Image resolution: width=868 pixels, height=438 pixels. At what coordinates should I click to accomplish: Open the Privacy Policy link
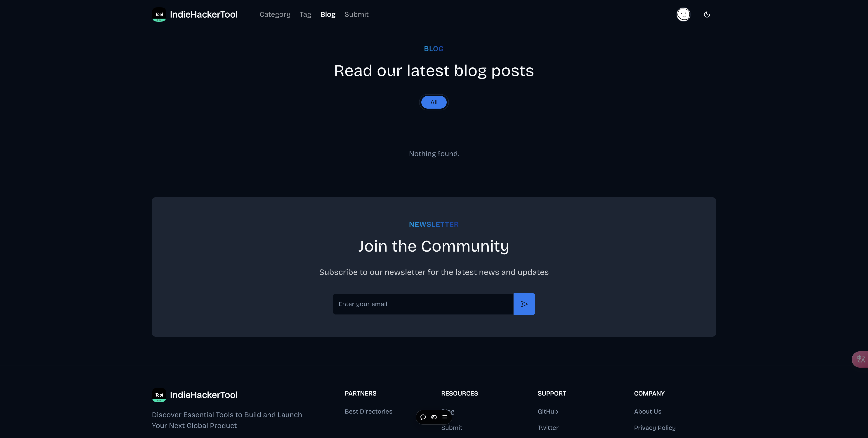point(655,428)
